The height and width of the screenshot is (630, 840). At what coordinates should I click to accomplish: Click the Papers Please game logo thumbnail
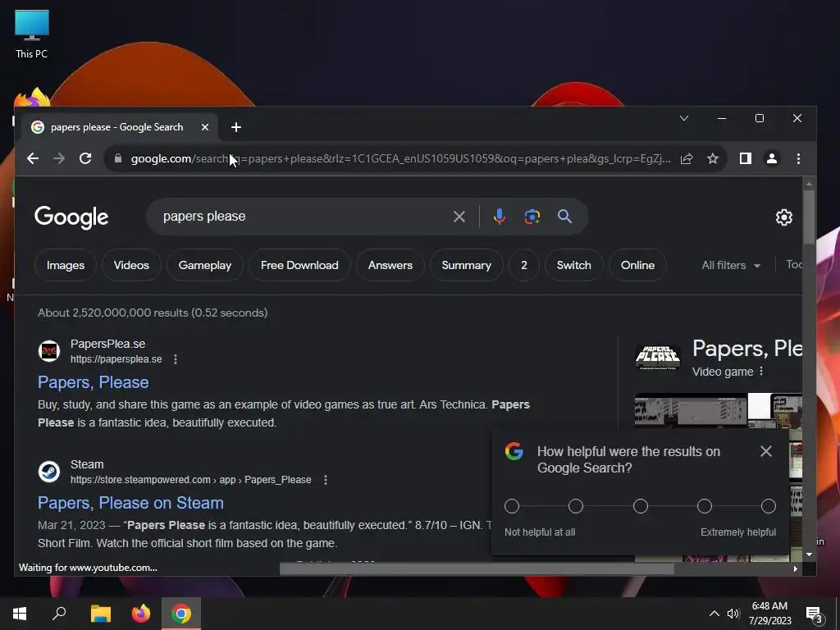tap(658, 358)
